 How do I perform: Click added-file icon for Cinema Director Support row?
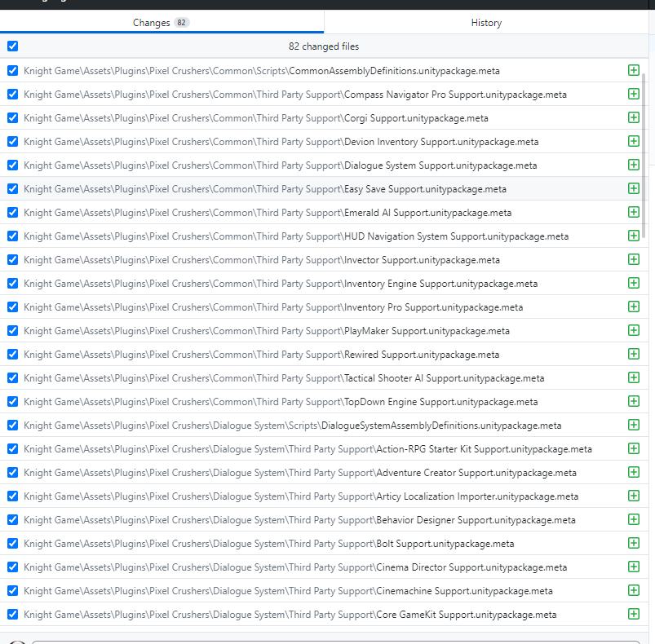tap(634, 567)
